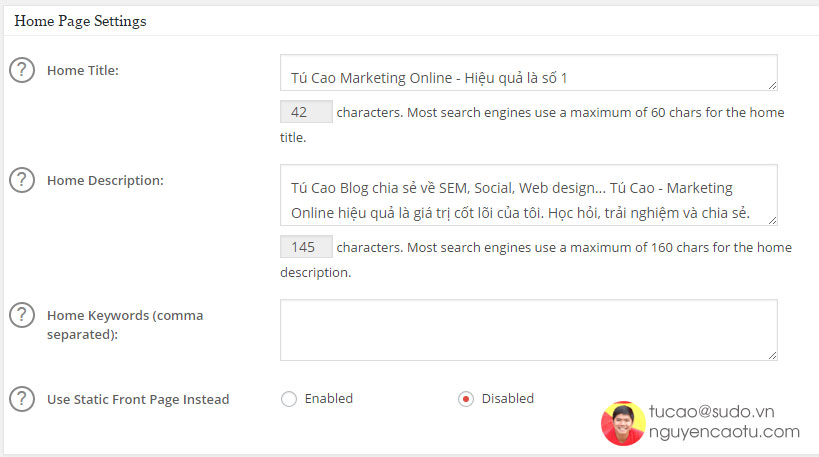
Task: Open the nguyencaotu.com link
Action: tap(724, 432)
